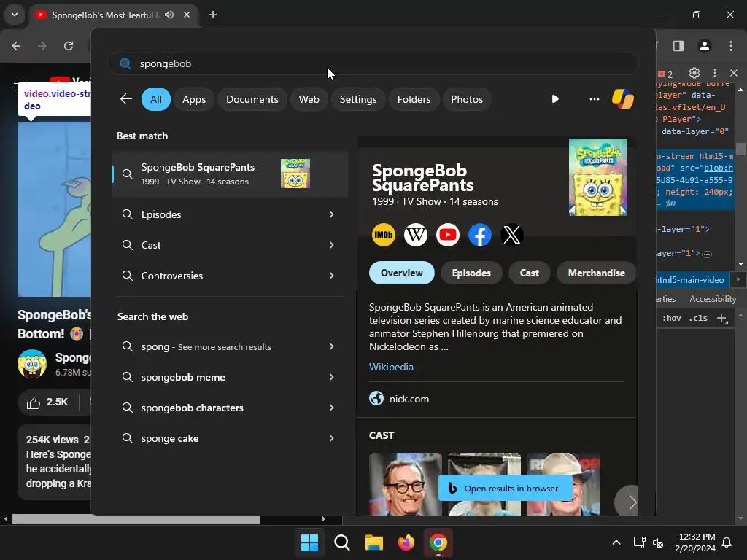Viewport: 747px width, 560px height.
Task: Expand the Episodes suggestion arrow
Action: click(332, 214)
